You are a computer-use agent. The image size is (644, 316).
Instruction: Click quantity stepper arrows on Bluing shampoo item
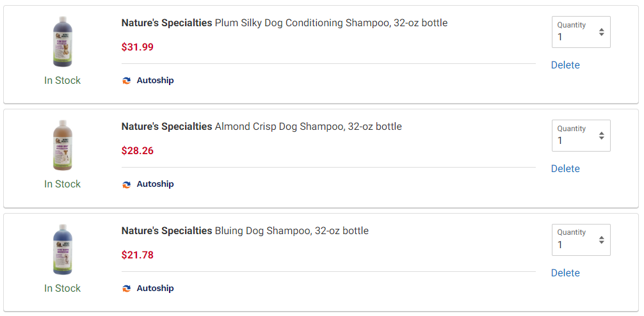tap(601, 240)
